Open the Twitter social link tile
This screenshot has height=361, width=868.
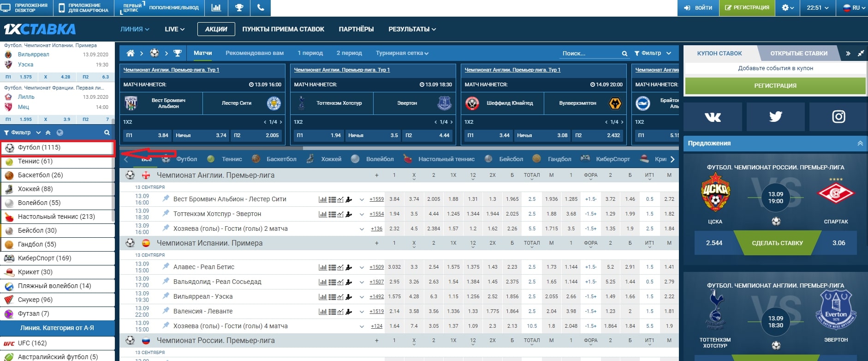(775, 117)
